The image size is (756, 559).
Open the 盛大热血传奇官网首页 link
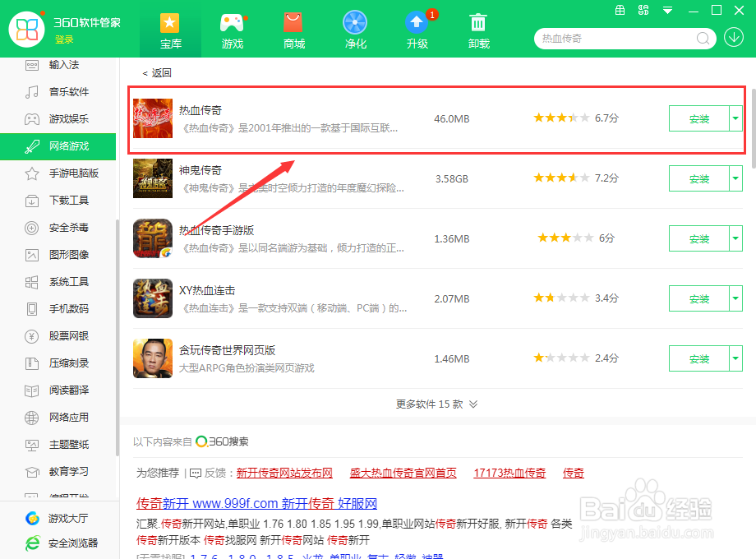tap(403, 474)
